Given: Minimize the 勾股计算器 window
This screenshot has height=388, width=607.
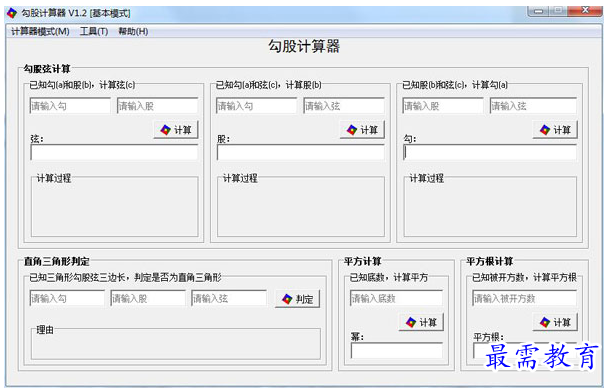Looking at the screenshot, I should click(x=539, y=11).
